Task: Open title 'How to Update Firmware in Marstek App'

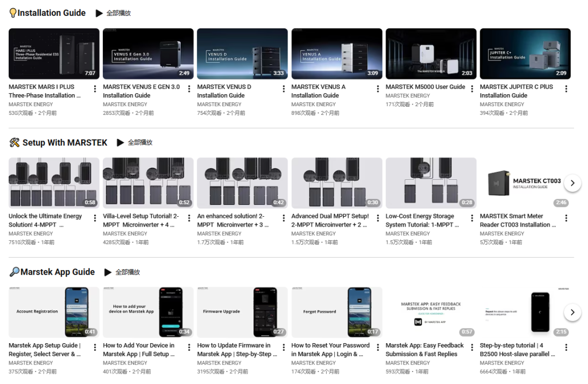Action: coord(237,350)
